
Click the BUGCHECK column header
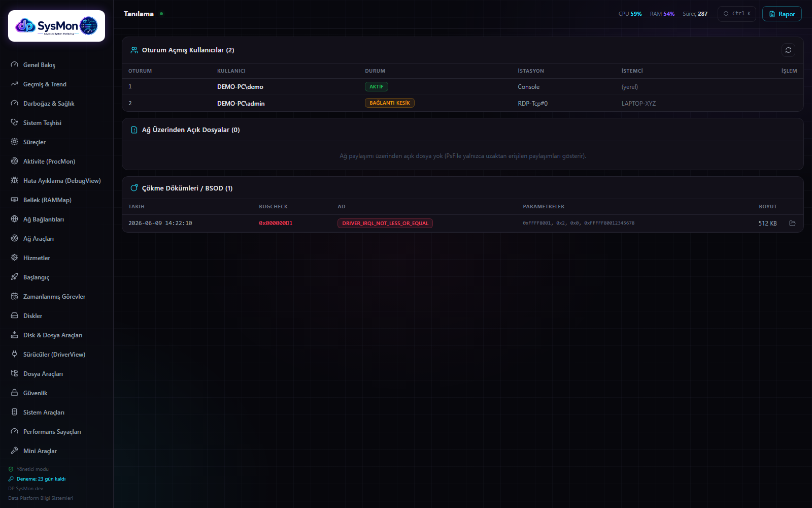[x=273, y=207]
